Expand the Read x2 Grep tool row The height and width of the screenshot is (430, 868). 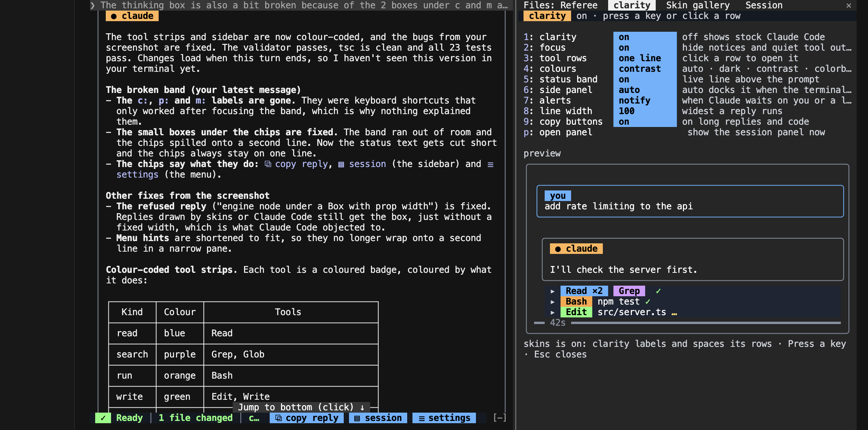point(552,291)
